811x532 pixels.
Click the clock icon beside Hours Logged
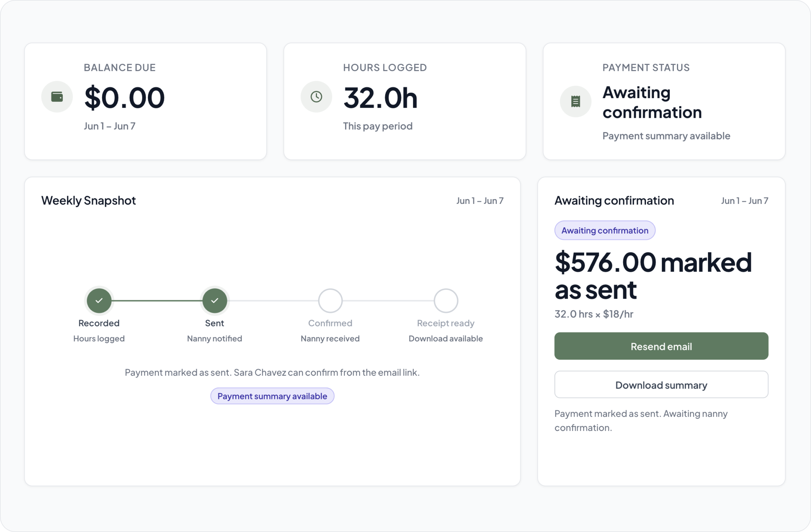coord(316,97)
